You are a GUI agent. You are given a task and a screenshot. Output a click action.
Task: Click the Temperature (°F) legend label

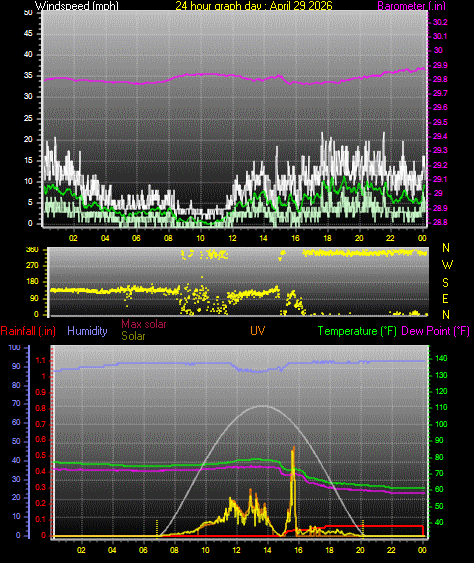357,331
